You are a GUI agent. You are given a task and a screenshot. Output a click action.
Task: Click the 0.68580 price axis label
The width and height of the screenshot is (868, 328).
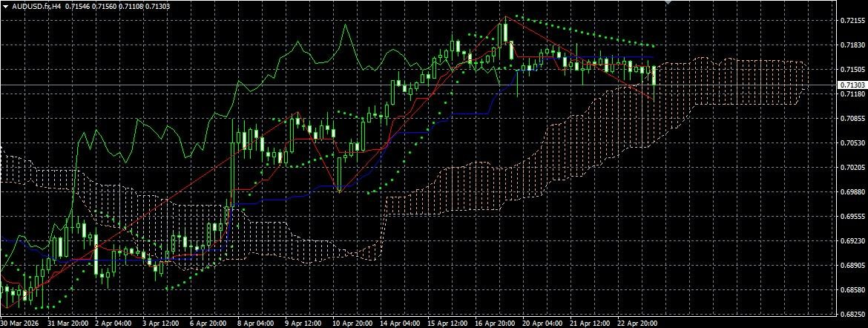[852, 289]
